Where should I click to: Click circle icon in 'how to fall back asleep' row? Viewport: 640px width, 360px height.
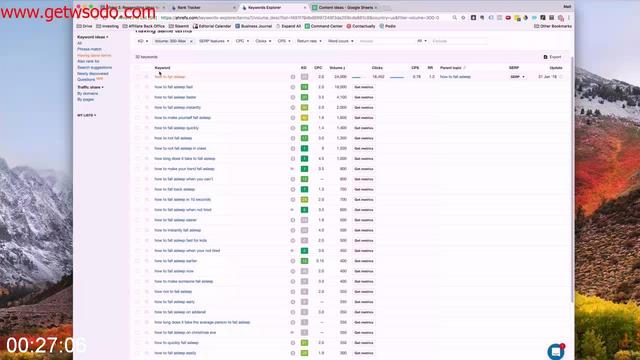293,189
